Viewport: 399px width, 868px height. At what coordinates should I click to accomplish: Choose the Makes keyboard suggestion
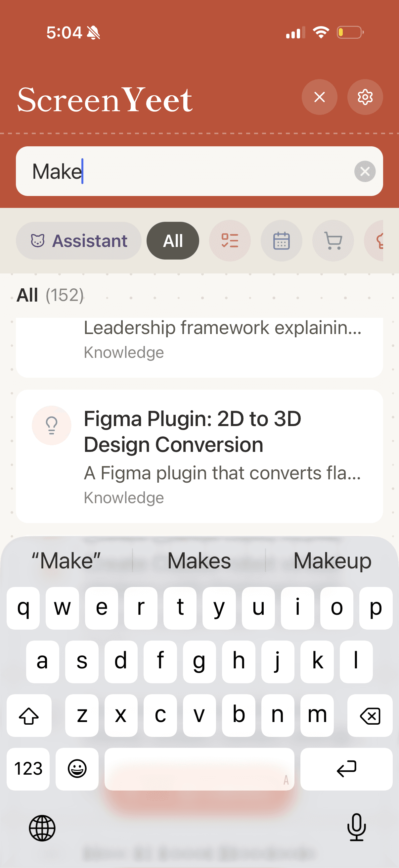[199, 561]
